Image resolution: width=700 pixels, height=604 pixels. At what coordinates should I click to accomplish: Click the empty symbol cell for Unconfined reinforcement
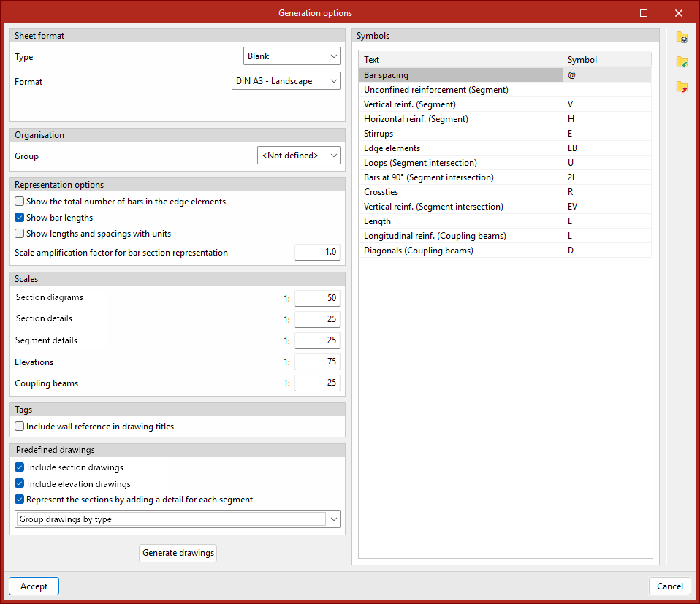point(607,90)
